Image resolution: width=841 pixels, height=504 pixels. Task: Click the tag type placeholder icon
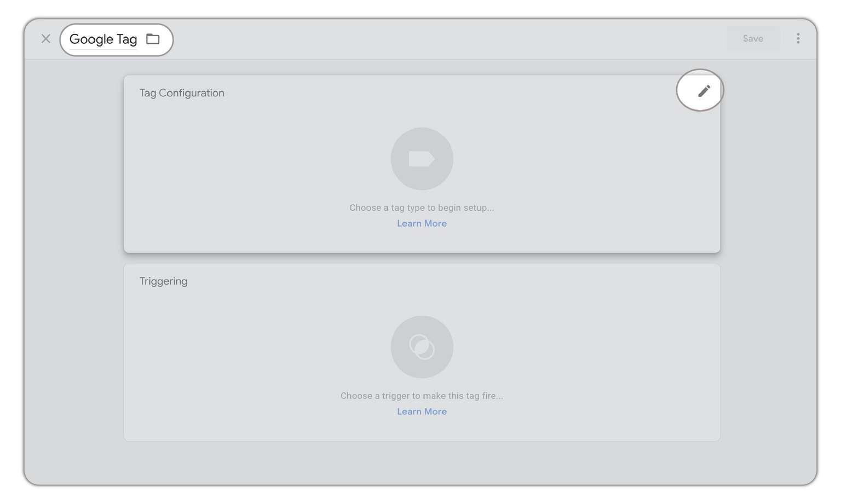[x=422, y=159]
